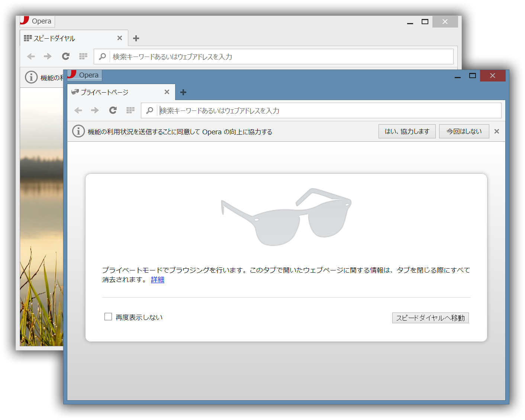Check the 再度表示しない checkbox
Image resolution: width=525 pixels, height=420 pixels.
coord(108,316)
